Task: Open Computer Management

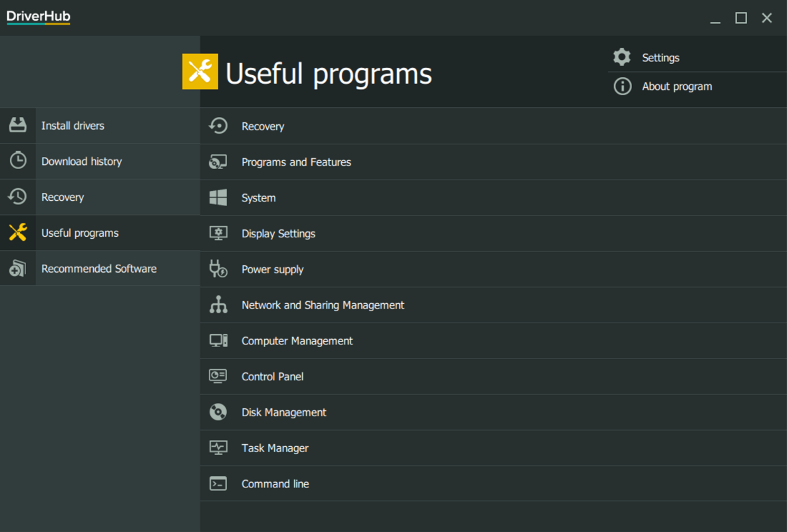Action: [x=297, y=340]
